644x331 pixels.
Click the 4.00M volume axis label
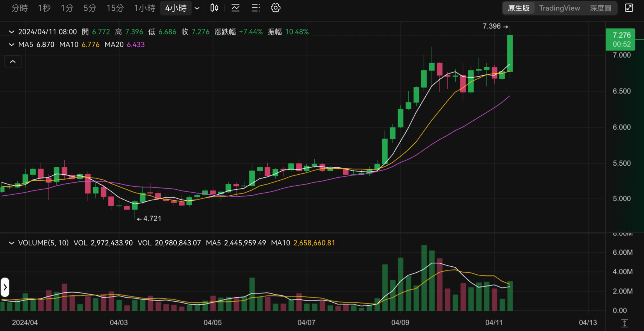[x=623, y=272]
